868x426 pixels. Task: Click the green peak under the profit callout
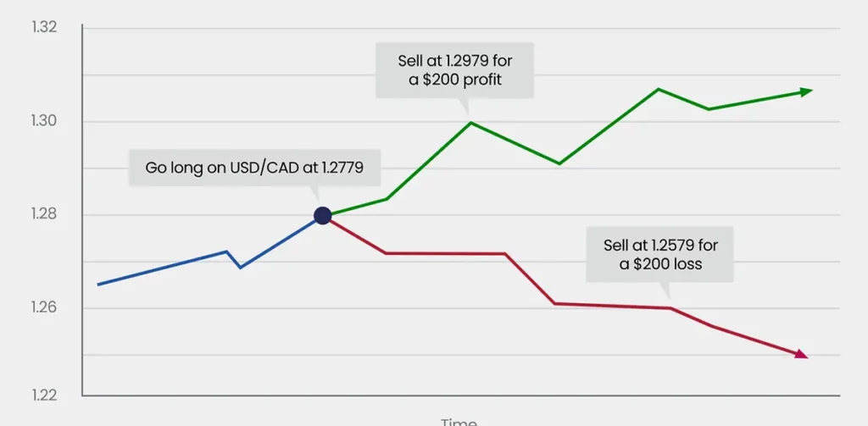(471, 123)
